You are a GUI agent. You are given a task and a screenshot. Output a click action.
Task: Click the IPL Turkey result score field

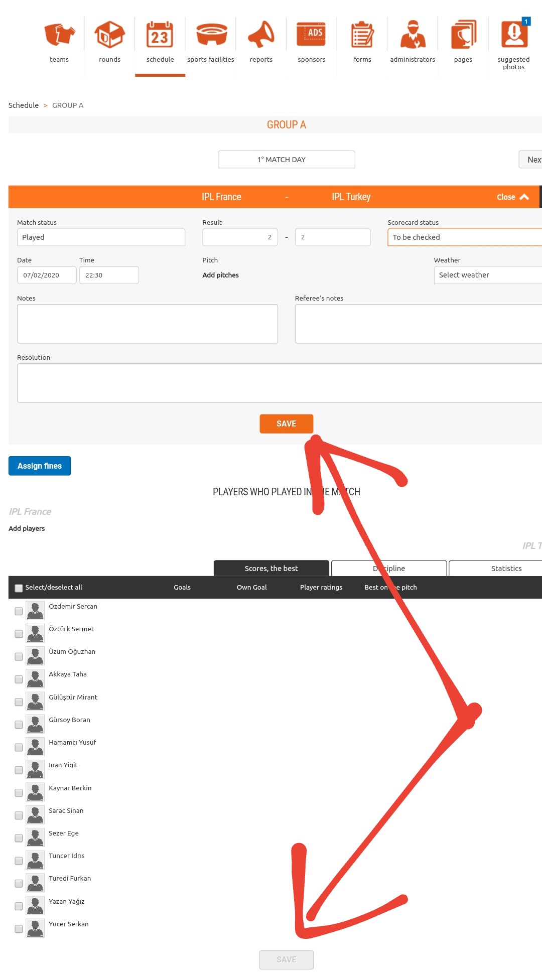tap(333, 237)
